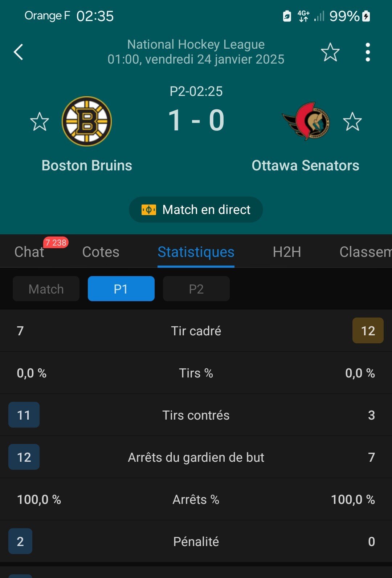Tap the Tir cadré statistic row
Screen dimensions: 392x578
click(196, 331)
